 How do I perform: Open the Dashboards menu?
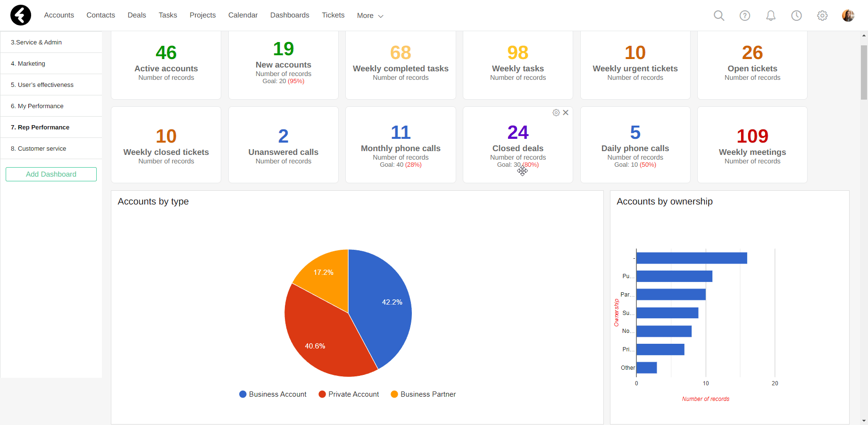pos(290,15)
